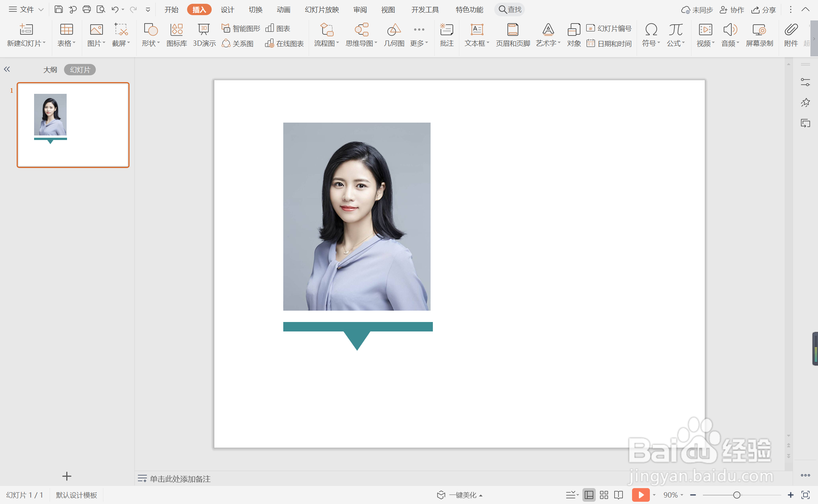Click the Share (分享) button

(764, 10)
